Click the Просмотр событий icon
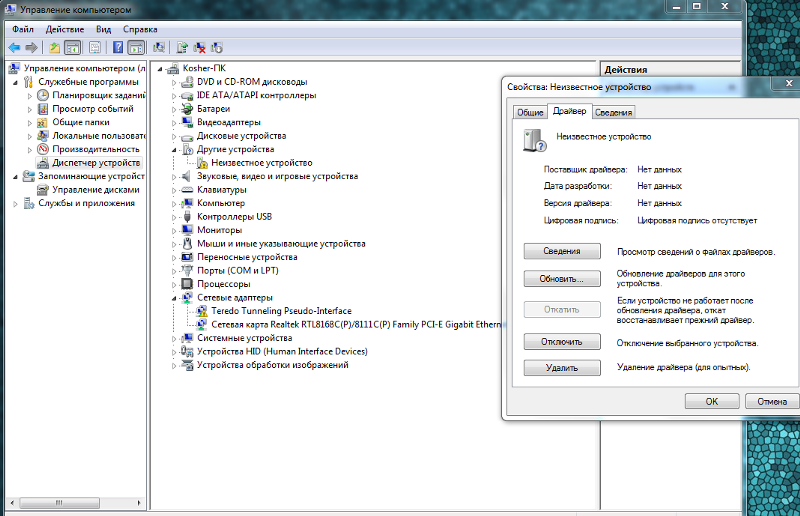The width and height of the screenshot is (800, 516). [x=43, y=109]
